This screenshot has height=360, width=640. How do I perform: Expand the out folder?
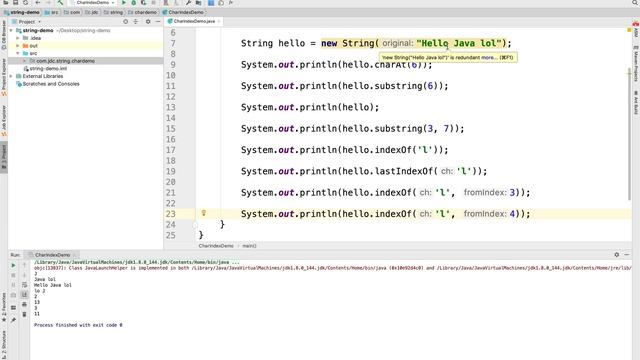click(18, 46)
